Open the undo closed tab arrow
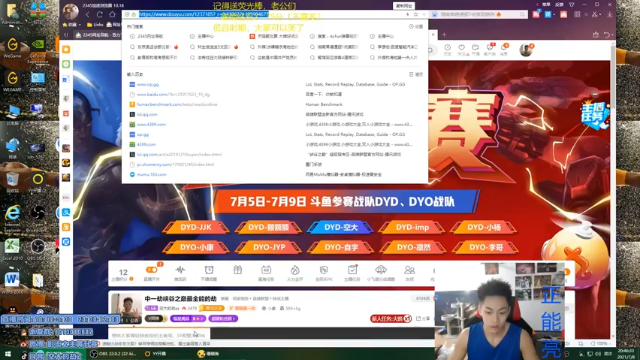Image resolution: width=640 pixels, height=360 pixels. coord(607,35)
